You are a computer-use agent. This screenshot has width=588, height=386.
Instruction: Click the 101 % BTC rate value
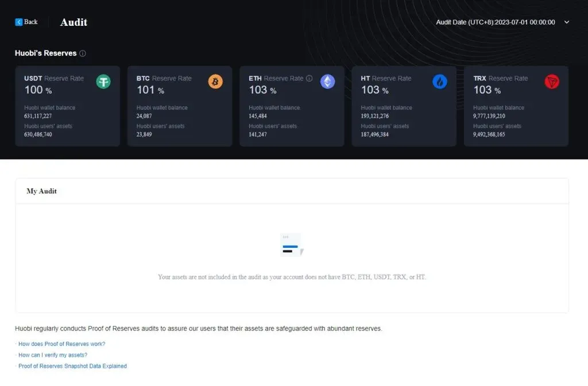click(x=150, y=90)
